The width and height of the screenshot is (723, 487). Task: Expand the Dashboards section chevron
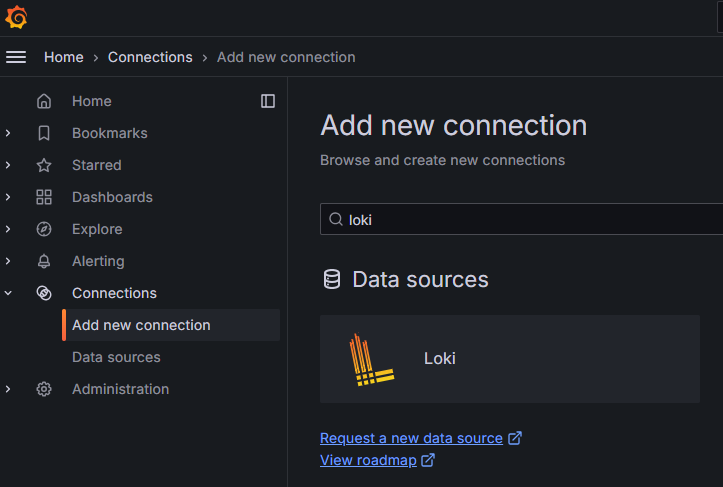pyautogui.click(x=8, y=197)
